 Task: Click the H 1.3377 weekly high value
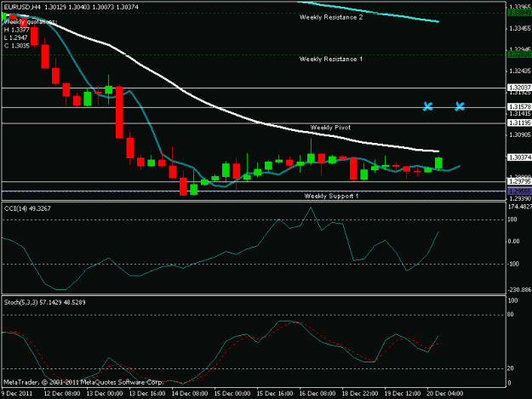click(17, 30)
